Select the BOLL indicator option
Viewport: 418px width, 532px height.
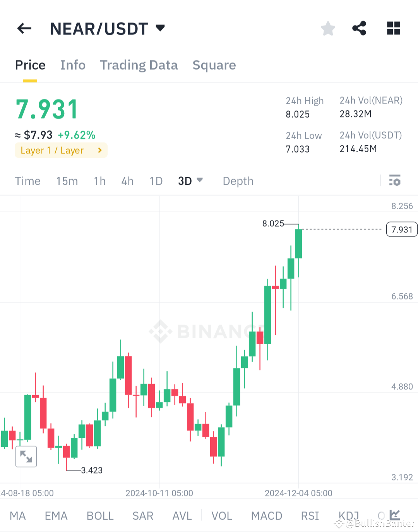100,515
